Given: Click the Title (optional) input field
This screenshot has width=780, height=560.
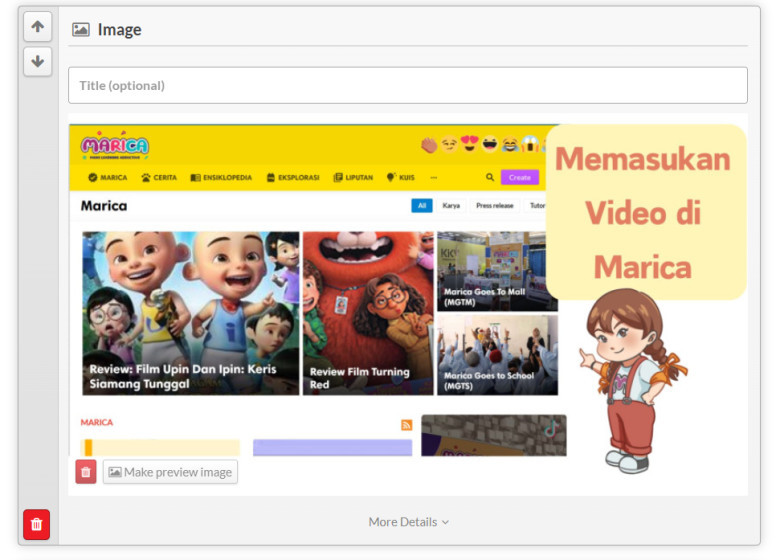Looking at the screenshot, I should (407, 85).
